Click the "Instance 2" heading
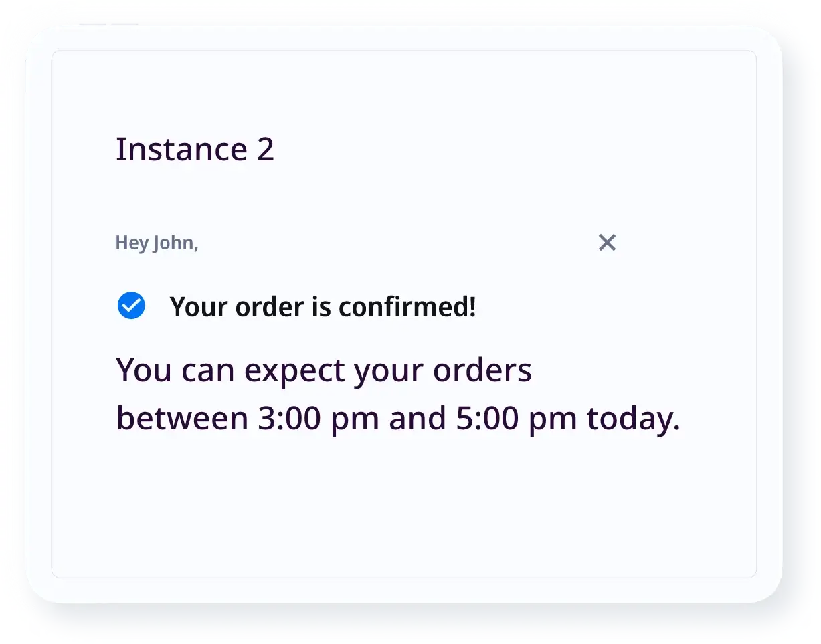This screenshot has height=644, width=821. [x=195, y=149]
